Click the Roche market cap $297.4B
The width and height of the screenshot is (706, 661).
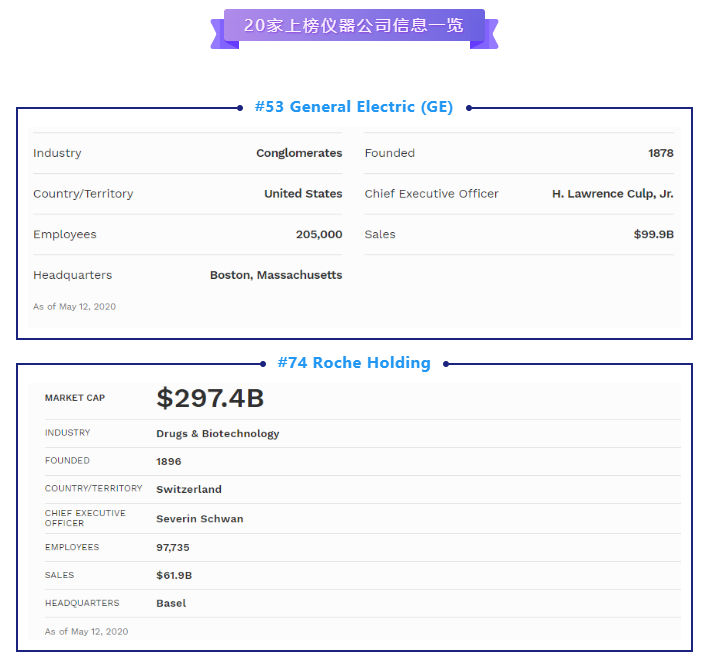click(x=210, y=398)
